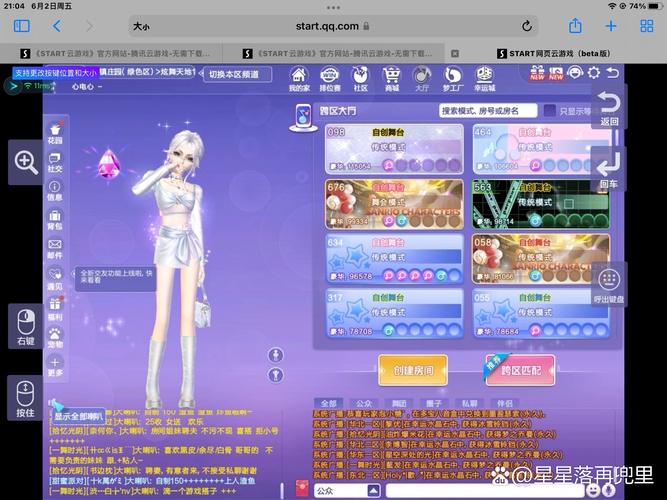Join room 055 自创舞台
The image size is (667, 500).
[541, 314]
